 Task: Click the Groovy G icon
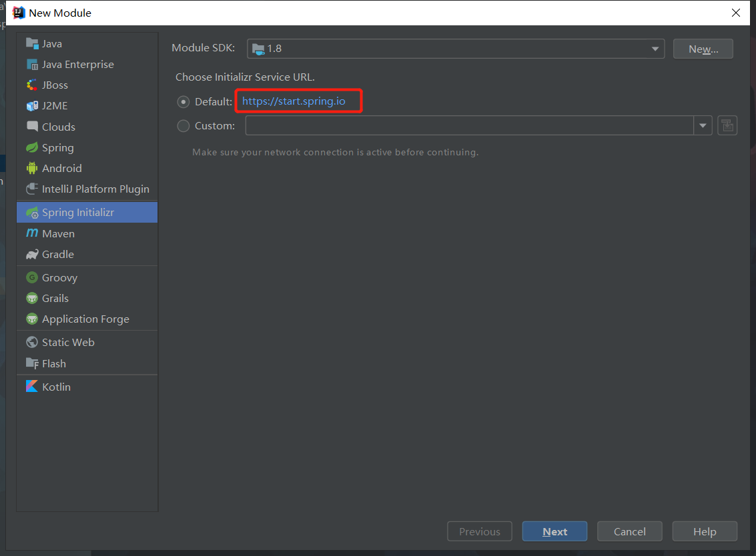[x=32, y=277]
